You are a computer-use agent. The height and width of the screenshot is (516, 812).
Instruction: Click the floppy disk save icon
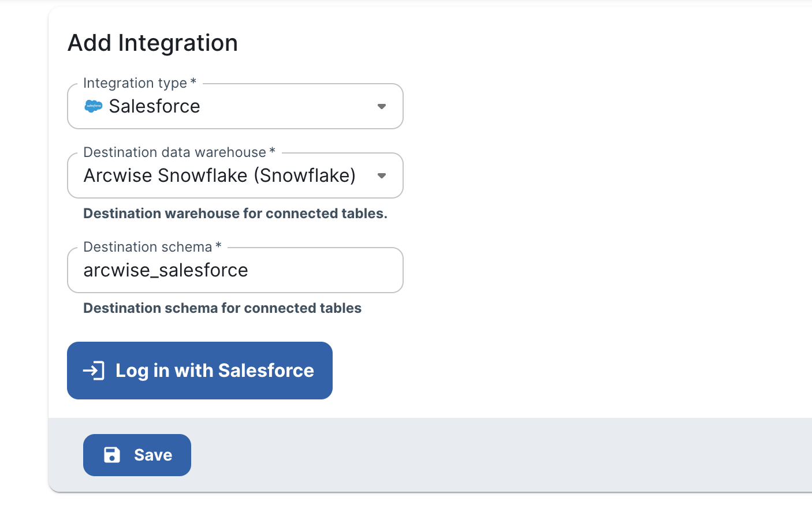click(x=112, y=455)
